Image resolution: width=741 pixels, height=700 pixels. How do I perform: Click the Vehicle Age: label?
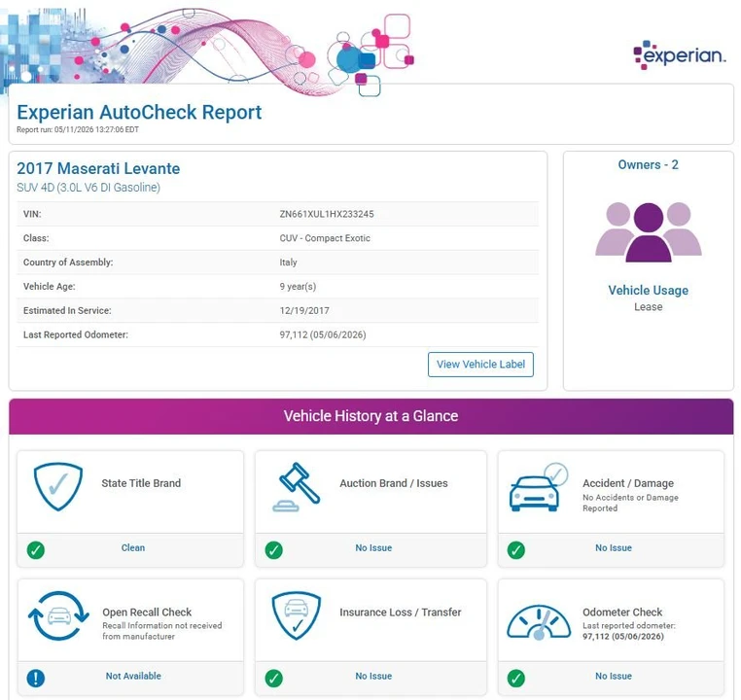(x=50, y=286)
